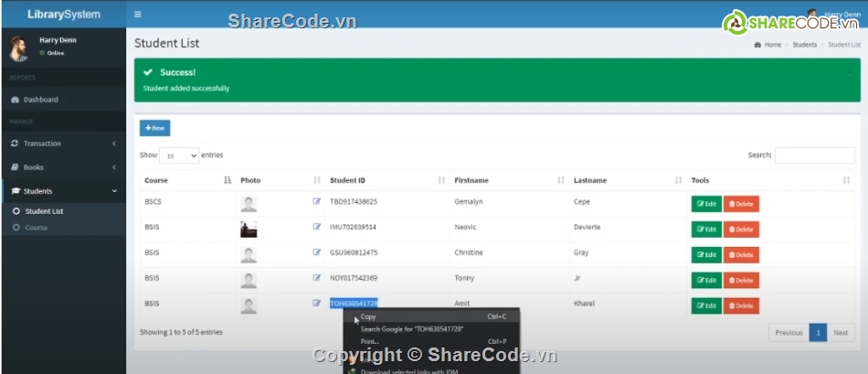Click the edit photo icon in Neovic's row
The height and width of the screenshot is (374, 868).
(317, 227)
